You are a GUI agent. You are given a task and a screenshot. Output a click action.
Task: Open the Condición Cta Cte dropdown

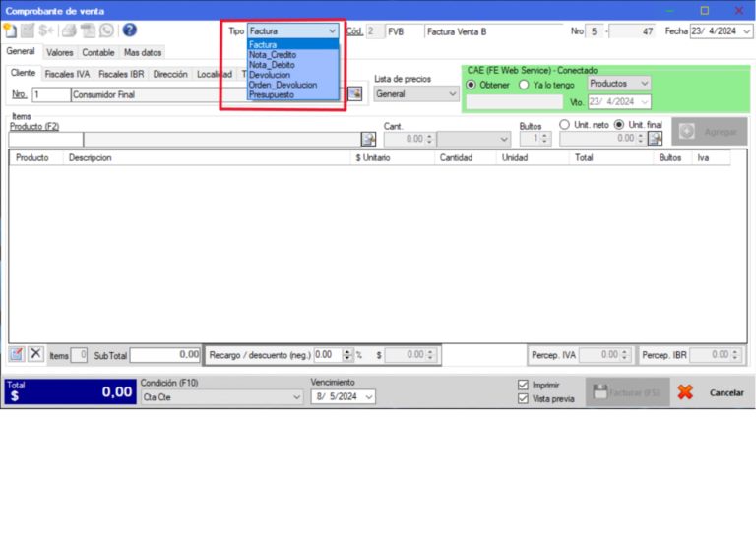click(297, 397)
